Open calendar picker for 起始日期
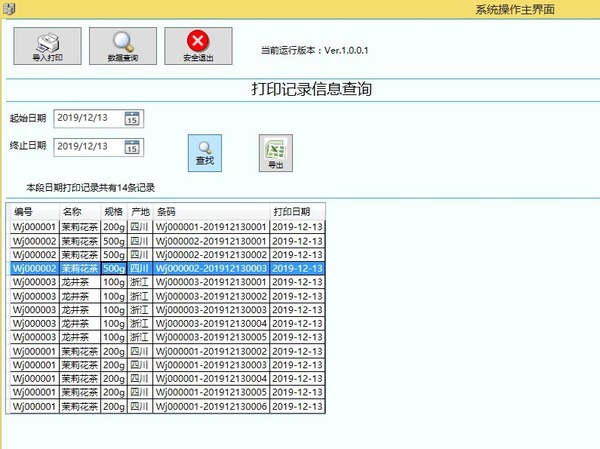Screen dimensions: 600x449 [x=132, y=118]
